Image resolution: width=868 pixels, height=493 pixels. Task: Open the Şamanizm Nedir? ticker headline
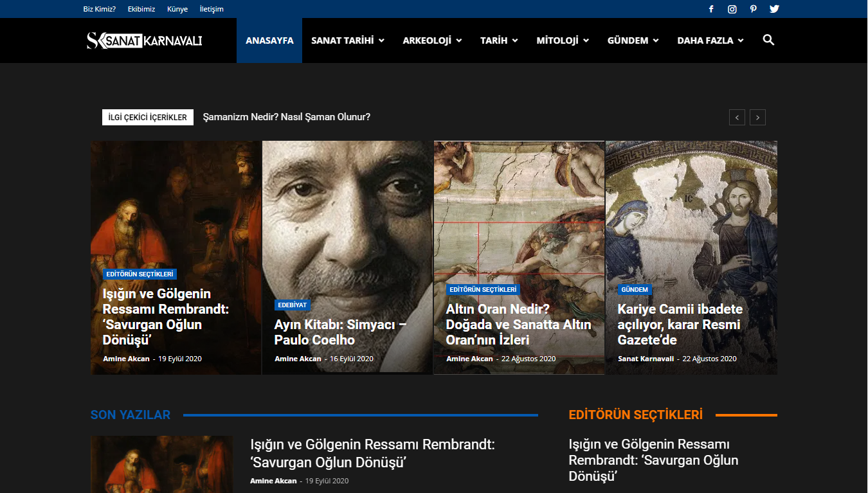287,117
